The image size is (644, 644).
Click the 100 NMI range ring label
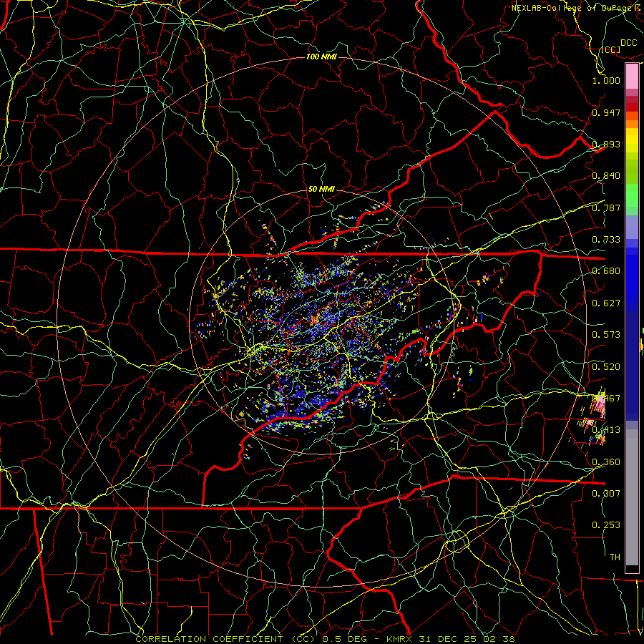click(321, 57)
